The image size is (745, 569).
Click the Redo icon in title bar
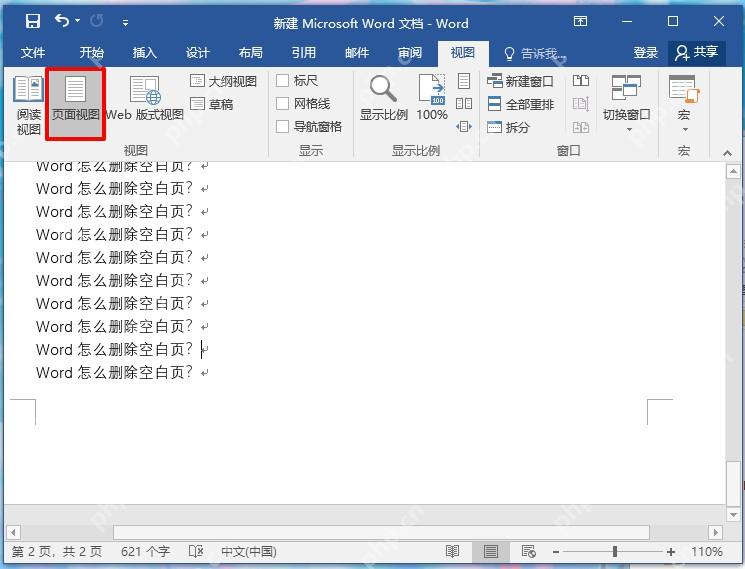coord(97,21)
